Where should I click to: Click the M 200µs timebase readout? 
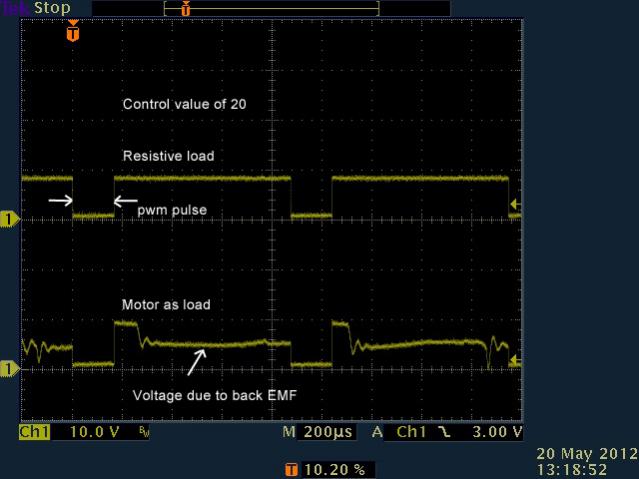point(318,432)
